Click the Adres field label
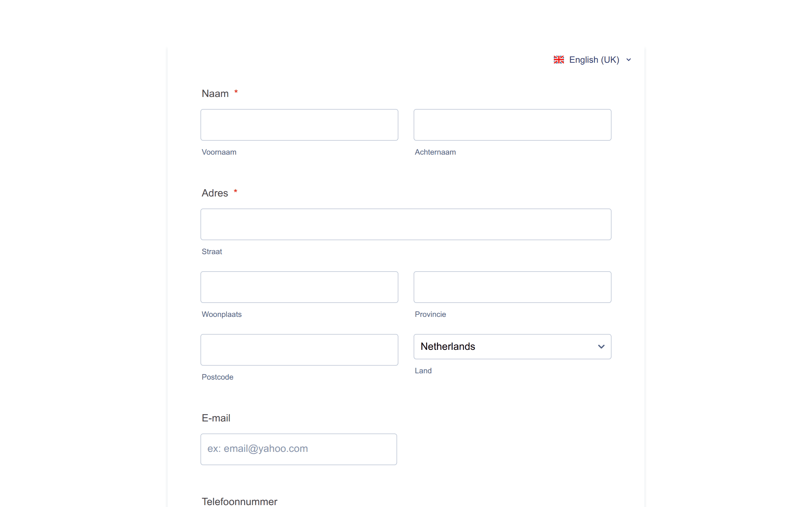The image size is (812, 507). (215, 193)
